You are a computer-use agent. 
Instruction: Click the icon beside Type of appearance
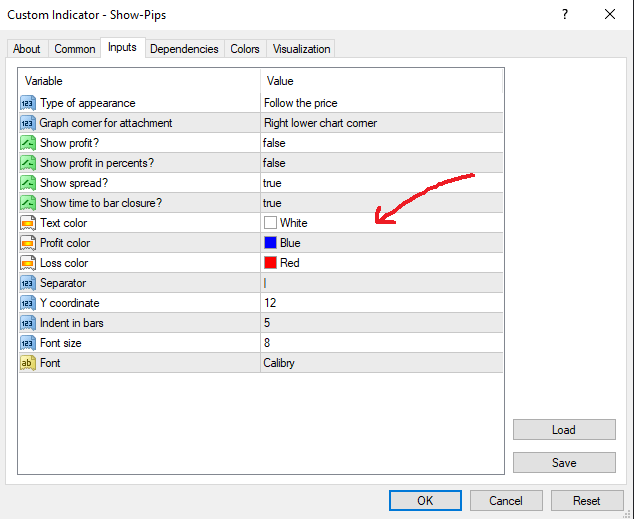[28, 103]
